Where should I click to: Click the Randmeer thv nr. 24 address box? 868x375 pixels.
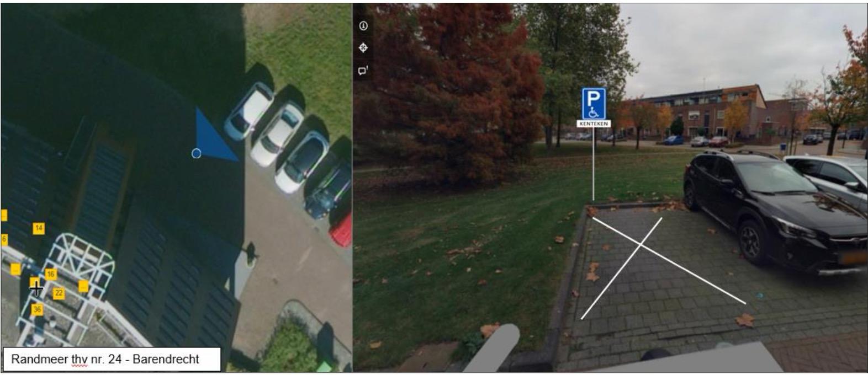[112, 359]
